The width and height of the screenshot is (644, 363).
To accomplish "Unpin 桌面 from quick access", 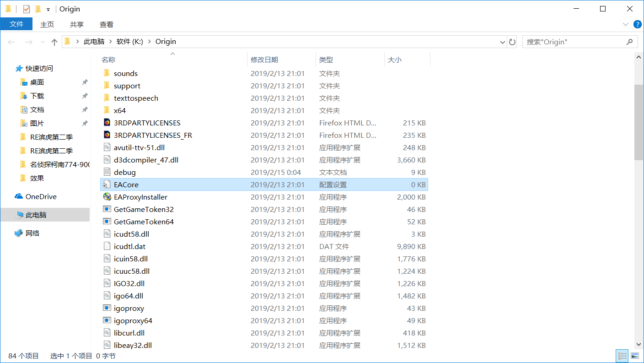I will (x=85, y=82).
